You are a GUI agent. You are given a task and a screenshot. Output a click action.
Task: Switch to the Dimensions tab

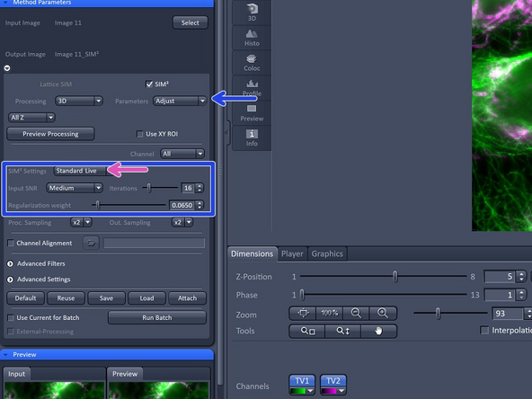pyautogui.click(x=253, y=253)
